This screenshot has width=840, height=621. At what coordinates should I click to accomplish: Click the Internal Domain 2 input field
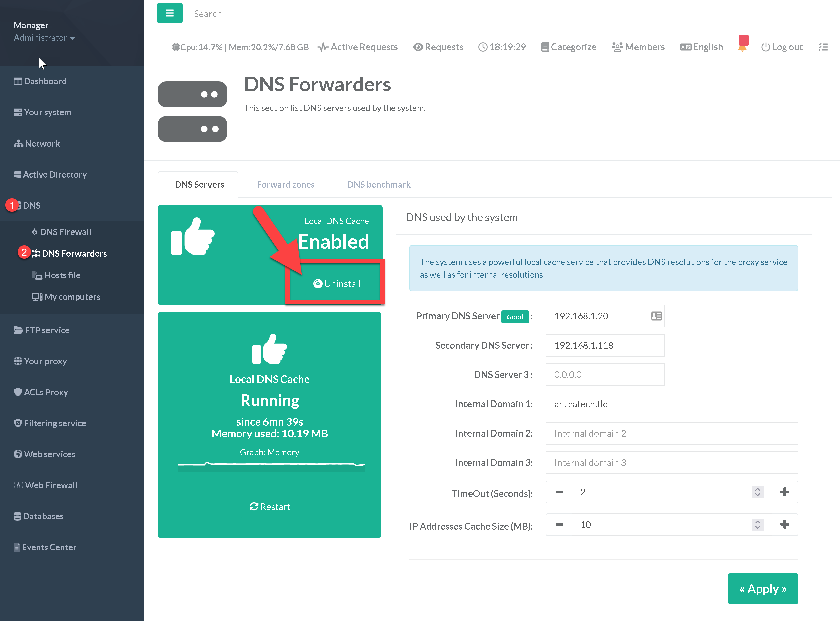672,433
